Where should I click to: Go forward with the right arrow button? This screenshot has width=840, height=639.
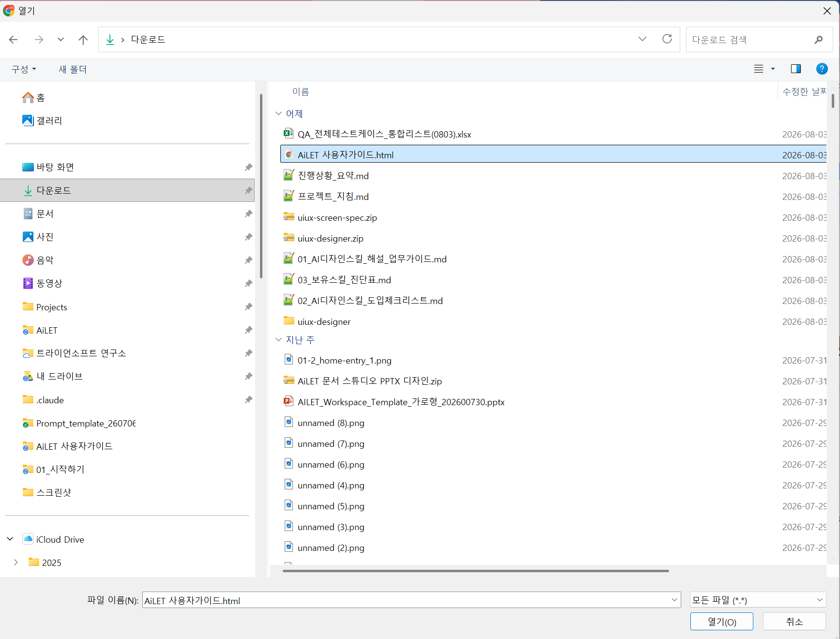pos(39,40)
